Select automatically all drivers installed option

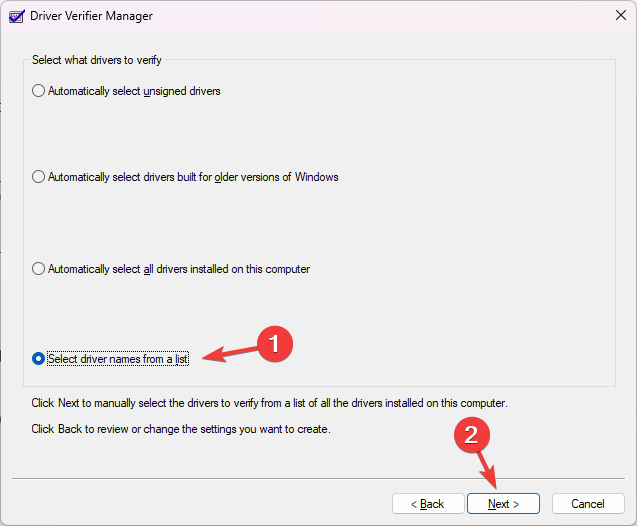click(171, 269)
